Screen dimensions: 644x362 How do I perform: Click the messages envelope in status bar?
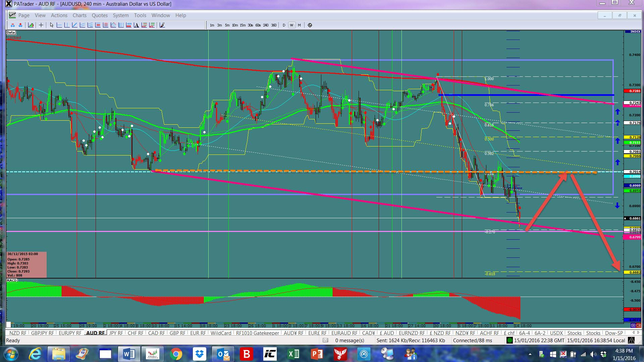click(x=325, y=341)
